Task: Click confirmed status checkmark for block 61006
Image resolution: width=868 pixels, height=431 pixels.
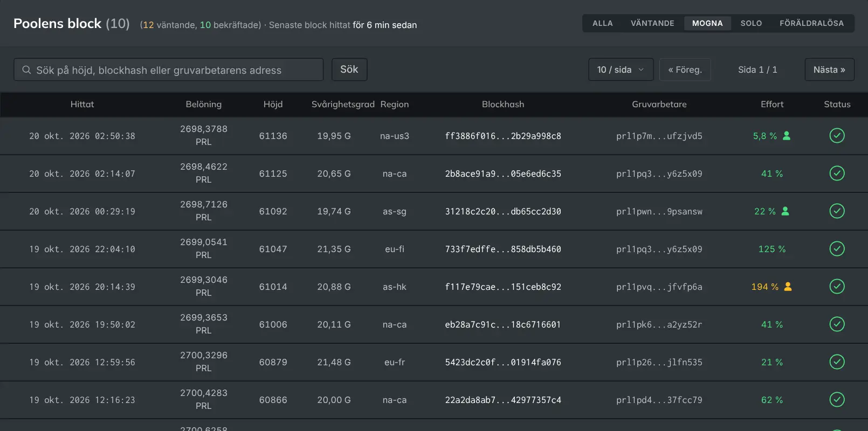Action: point(837,324)
